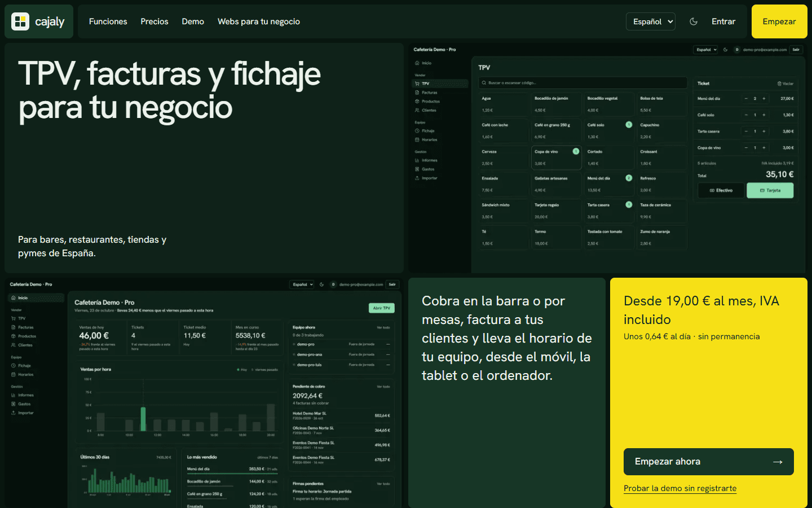Click the Buscar o escanear código search field
The width and height of the screenshot is (812, 508).
coord(583,83)
